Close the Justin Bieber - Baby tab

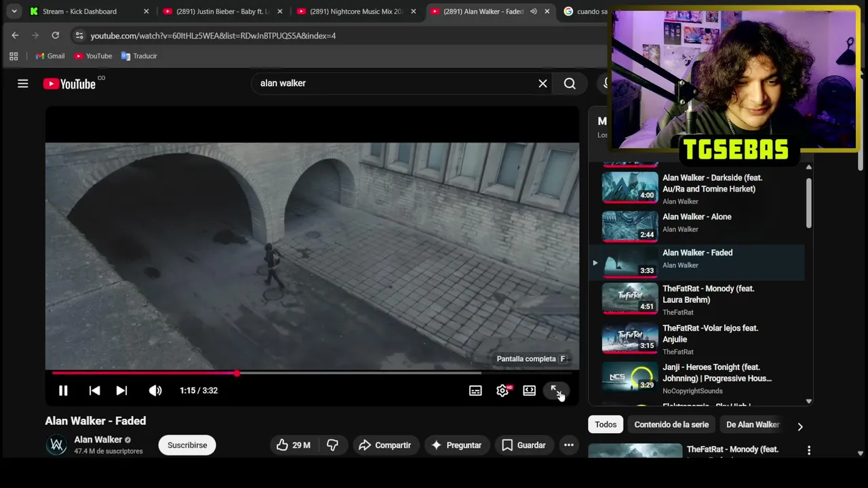coord(281,12)
